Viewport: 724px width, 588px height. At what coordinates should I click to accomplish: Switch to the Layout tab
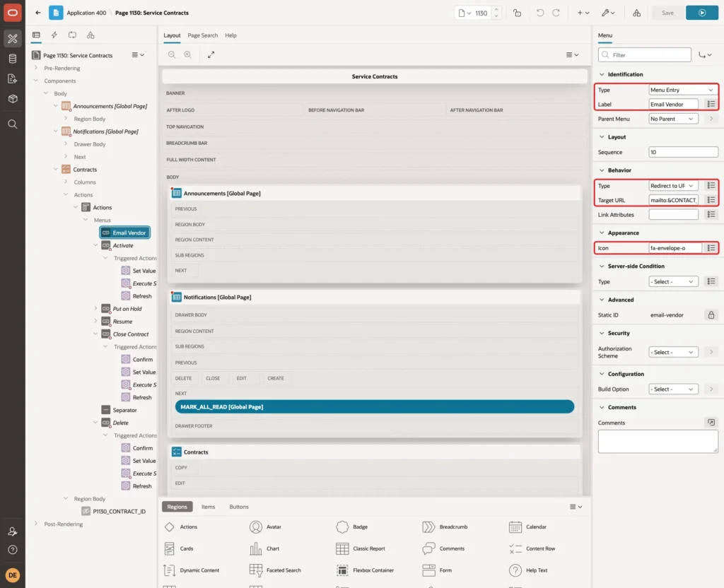pyautogui.click(x=172, y=35)
